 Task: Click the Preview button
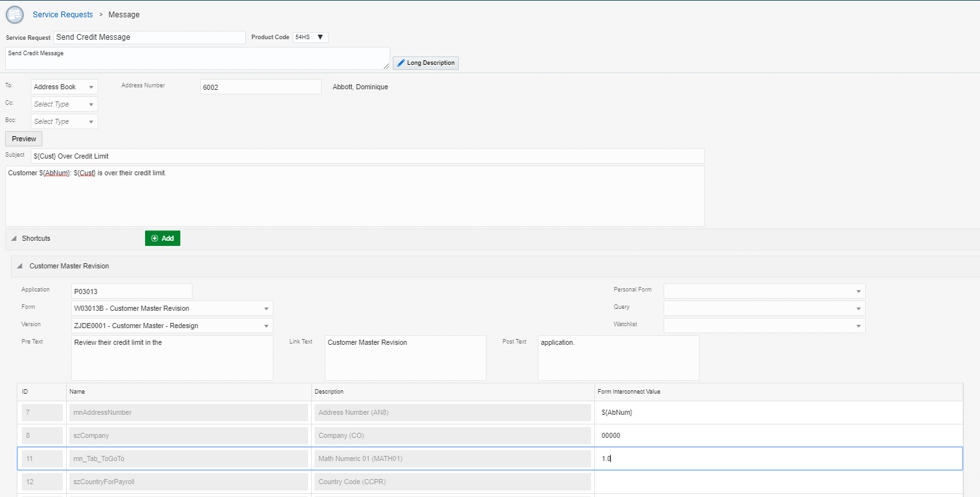(x=24, y=139)
